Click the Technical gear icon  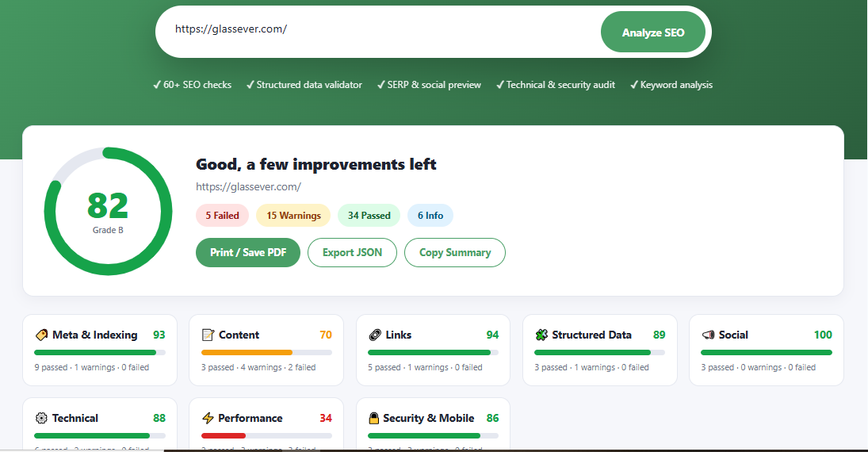coord(41,418)
